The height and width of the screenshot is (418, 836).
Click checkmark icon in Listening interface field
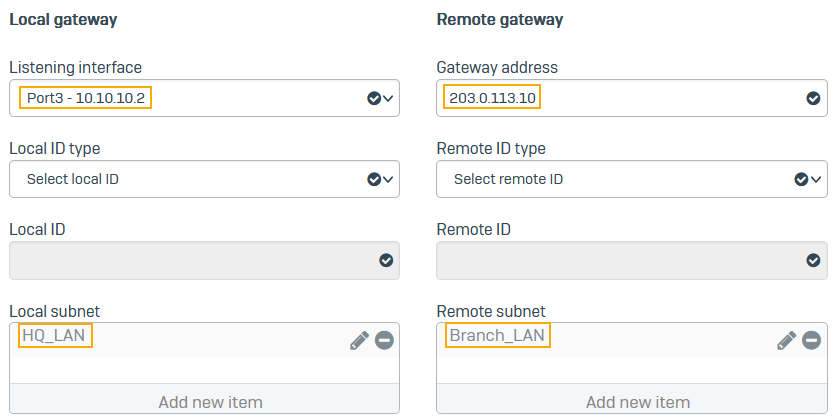[374, 98]
